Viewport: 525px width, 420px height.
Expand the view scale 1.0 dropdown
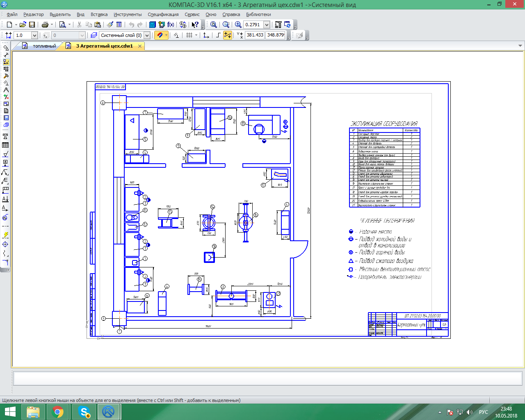point(34,35)
